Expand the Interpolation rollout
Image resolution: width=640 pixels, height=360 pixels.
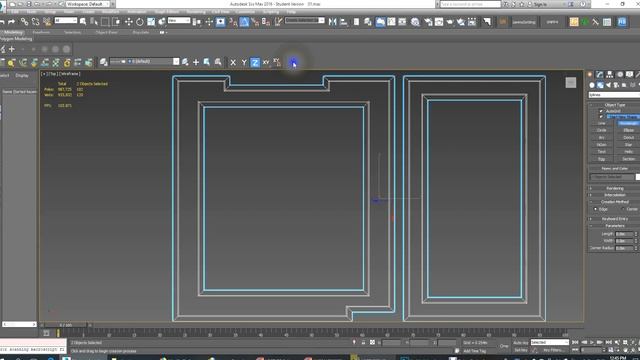click(614, 195)
